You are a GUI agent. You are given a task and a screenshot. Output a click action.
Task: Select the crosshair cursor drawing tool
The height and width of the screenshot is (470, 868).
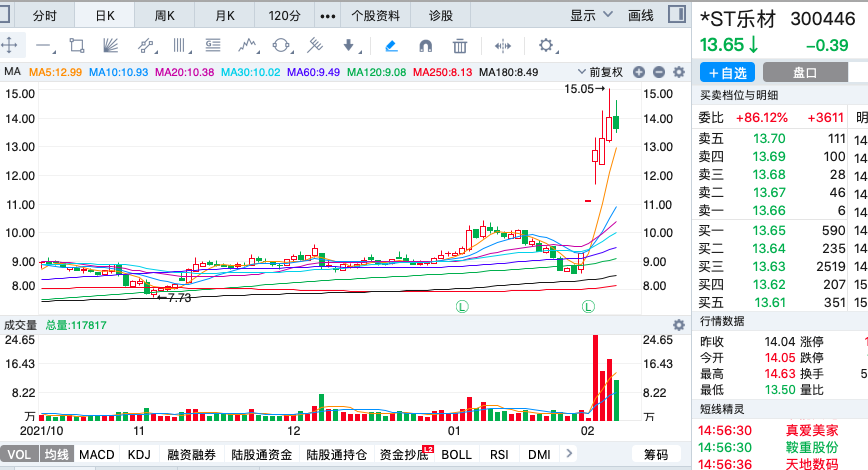coord(10,45)
